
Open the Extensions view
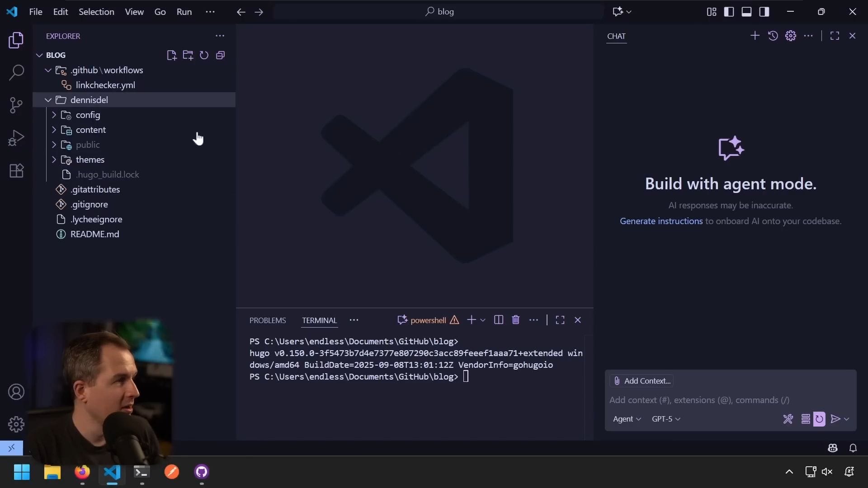(16, 171)
